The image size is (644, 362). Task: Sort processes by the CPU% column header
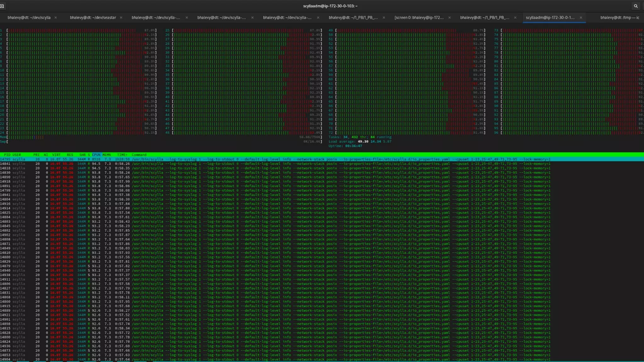tap(96, 155)
